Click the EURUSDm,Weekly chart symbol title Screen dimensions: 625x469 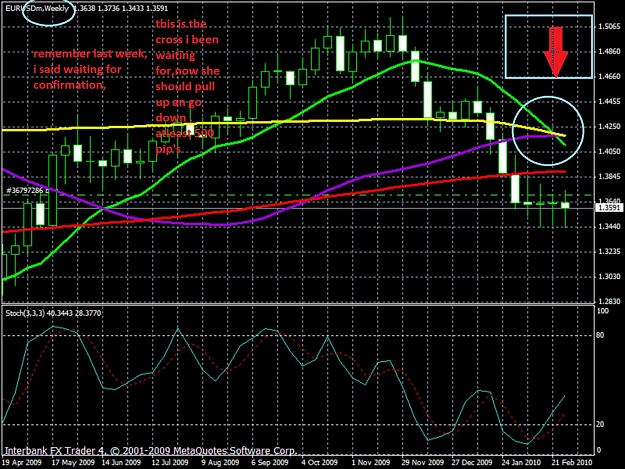(37, 8)
